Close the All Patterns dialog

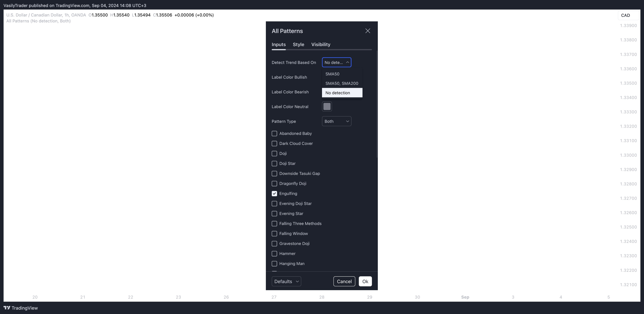367,31
